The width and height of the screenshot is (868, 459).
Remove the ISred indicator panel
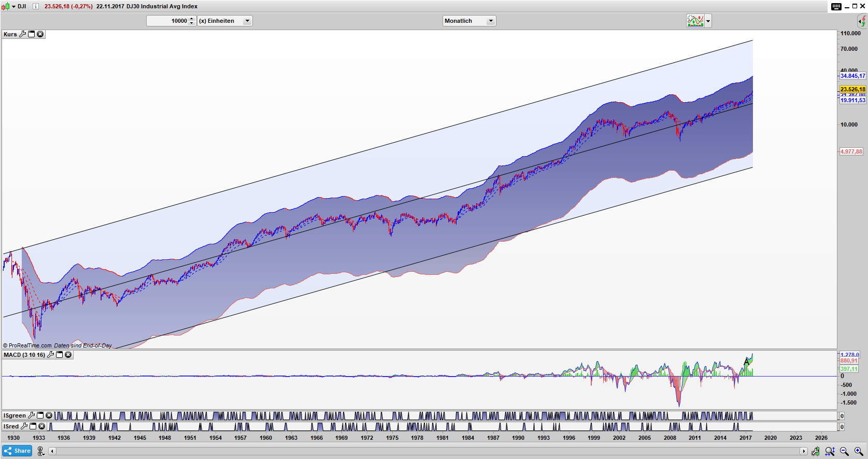pyautogui.click(x=42, y=426)
